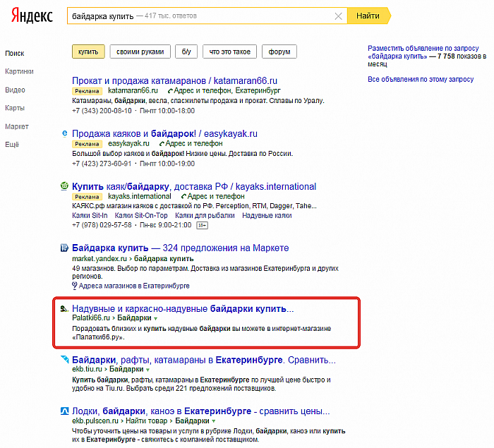Select the форум refinement

(x=279, y=52)
